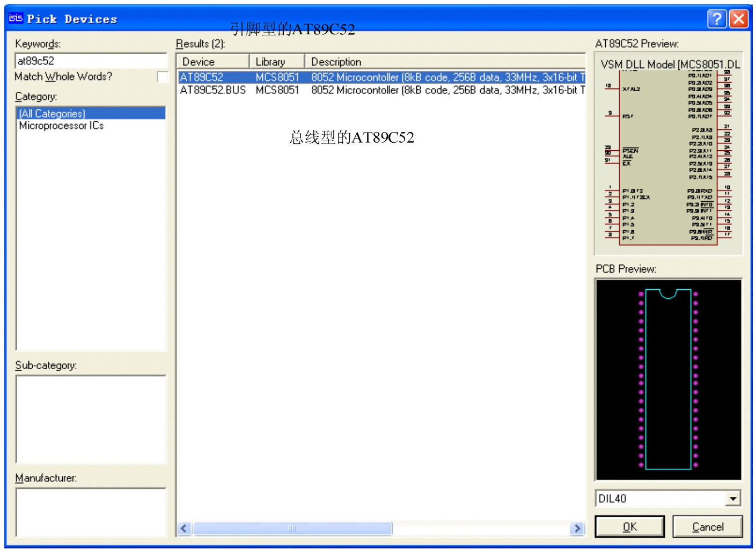Click the Keywords input field

(91, 61)
